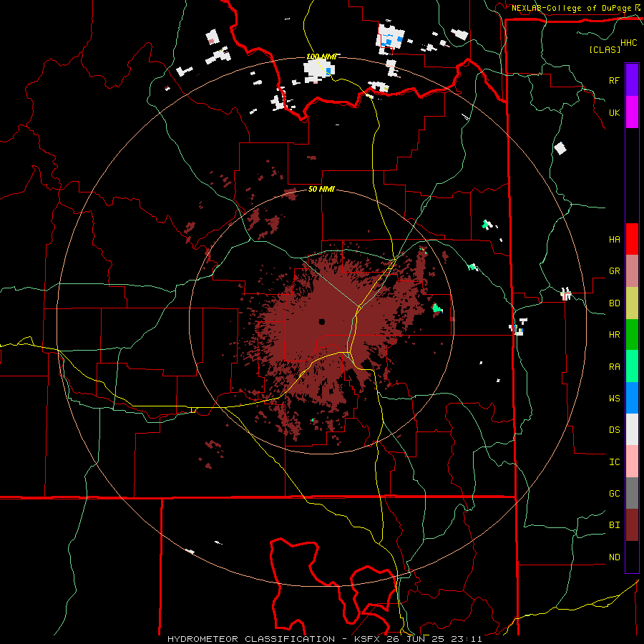The height and width of the screenshot is (644, 644).
Task: Click the 'DS' legend label
Action: click(x=615, y=430)
